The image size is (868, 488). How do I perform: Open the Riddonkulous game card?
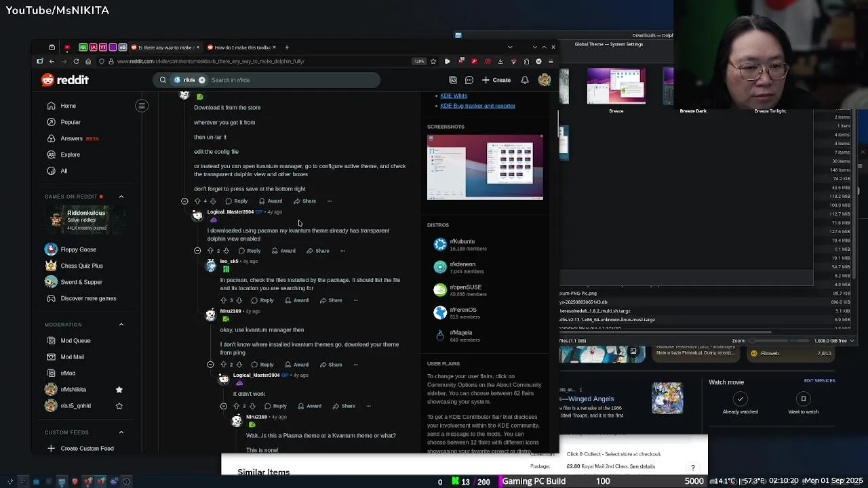85,220
